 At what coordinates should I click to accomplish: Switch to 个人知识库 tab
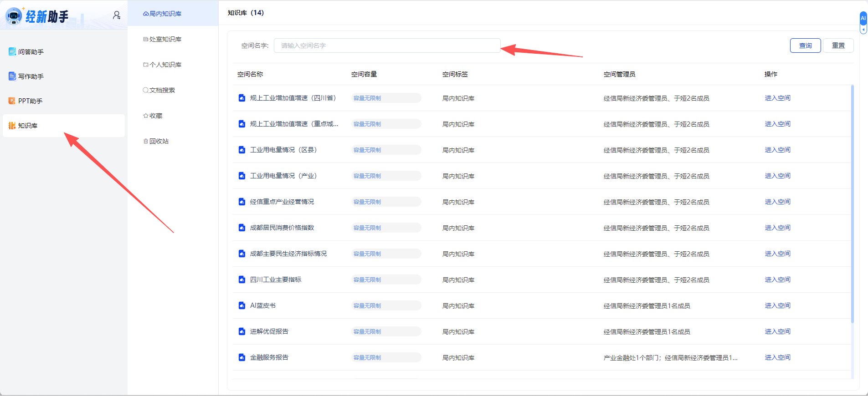[x=173, y=65]
